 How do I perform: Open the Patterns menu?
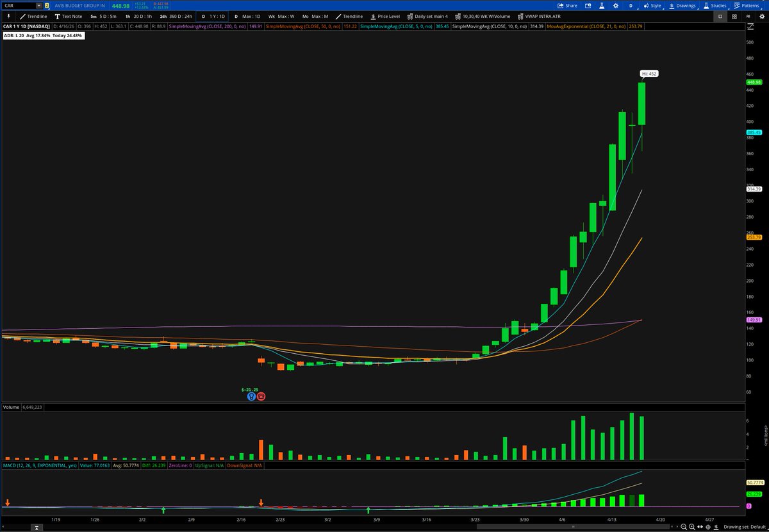(x=747, y=6)
